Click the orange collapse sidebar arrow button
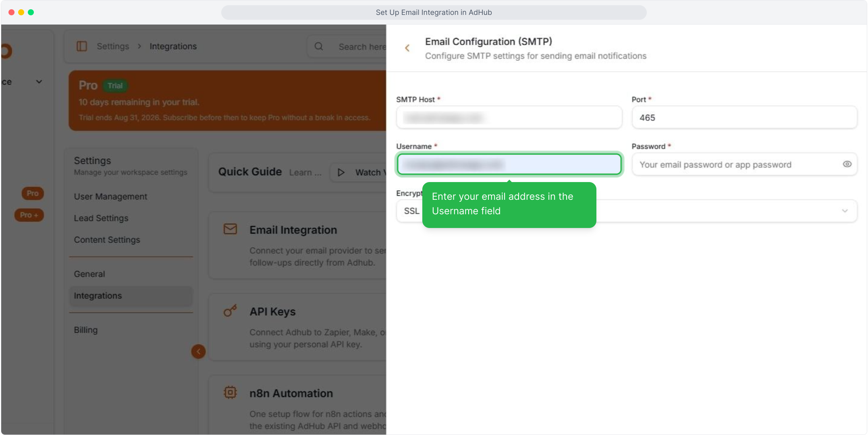868x435 pixels. tap(198, 352)
